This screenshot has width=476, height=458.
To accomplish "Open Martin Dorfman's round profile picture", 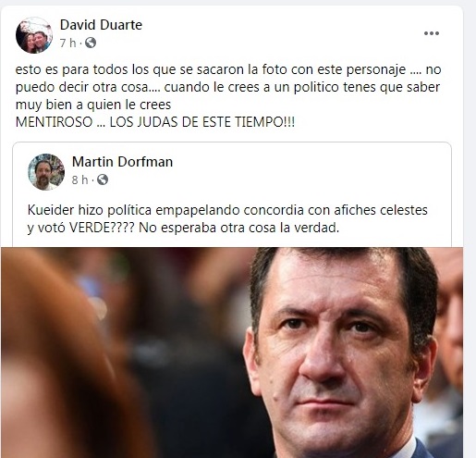I will pos(46,172).
